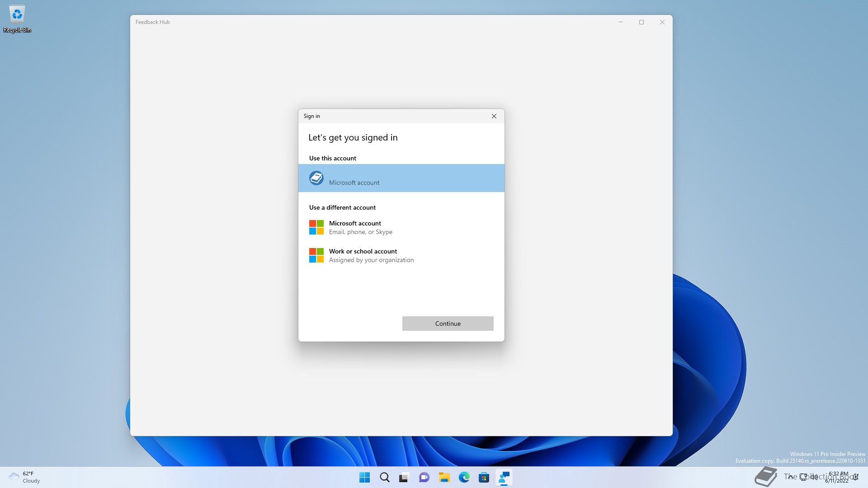
Task: Open the weather widget showing 62°F Cloudy
Action: (24, 477)
